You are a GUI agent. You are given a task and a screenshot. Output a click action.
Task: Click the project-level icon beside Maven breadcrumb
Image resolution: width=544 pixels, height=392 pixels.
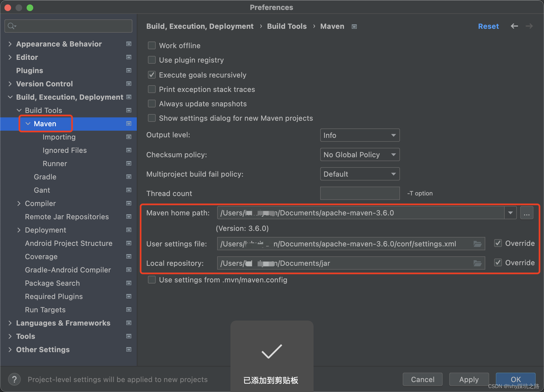354,27
